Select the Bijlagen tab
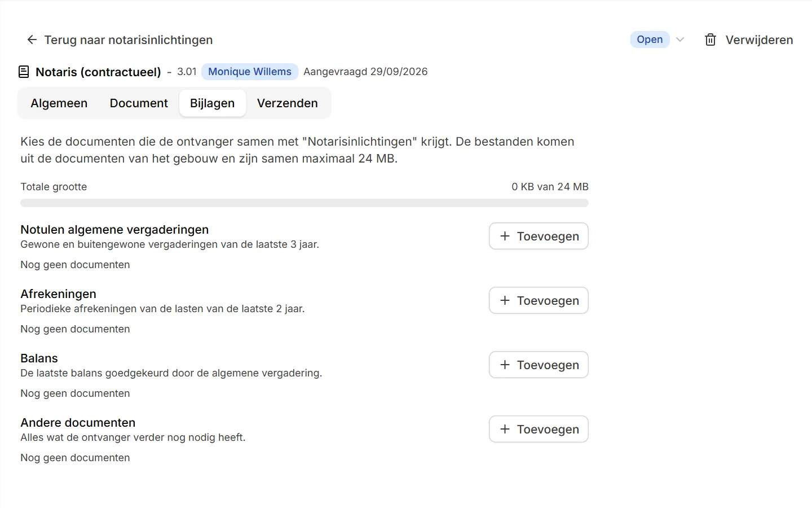The height and width of the screenshot is (508, 812). [213, 103]
